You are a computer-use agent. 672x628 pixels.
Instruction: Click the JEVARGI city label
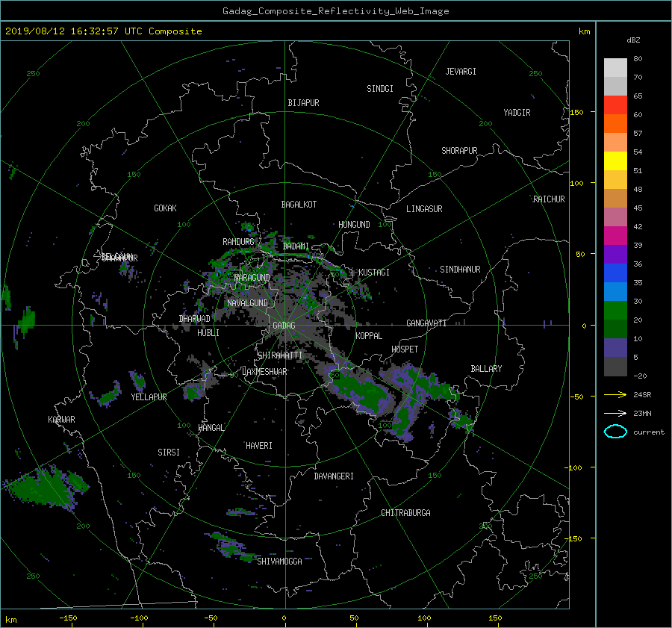pos(461,72)
